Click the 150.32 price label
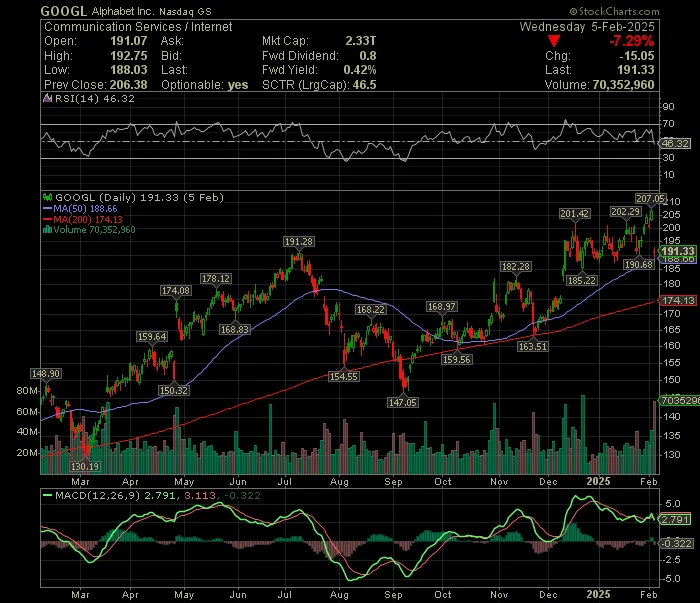 [174, 391]
